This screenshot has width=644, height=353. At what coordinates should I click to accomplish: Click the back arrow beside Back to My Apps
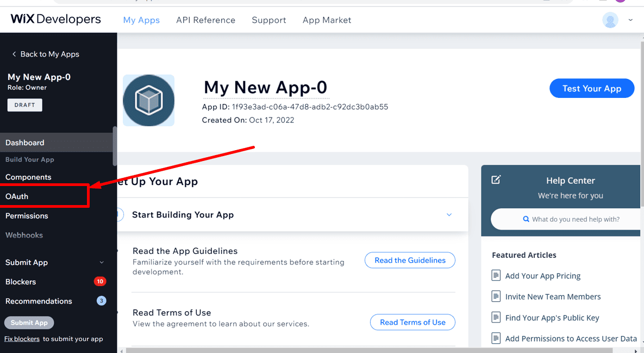14,54
